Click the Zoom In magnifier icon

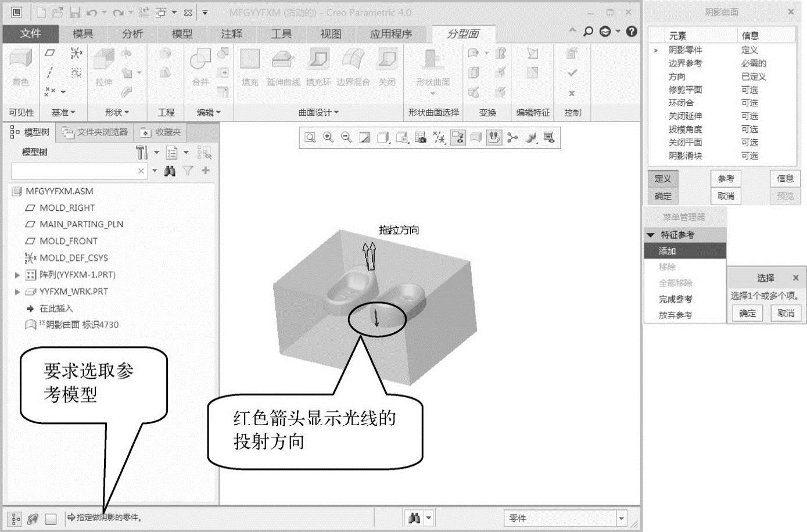(x=328, y=138)
